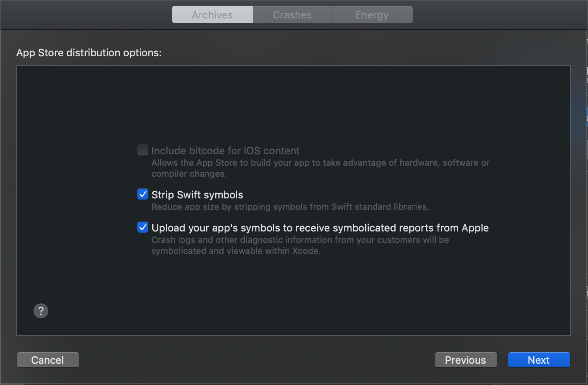This screenshot has width=588, height=385.
Task: Click the compiler changes description line
Action: [189, 174]
